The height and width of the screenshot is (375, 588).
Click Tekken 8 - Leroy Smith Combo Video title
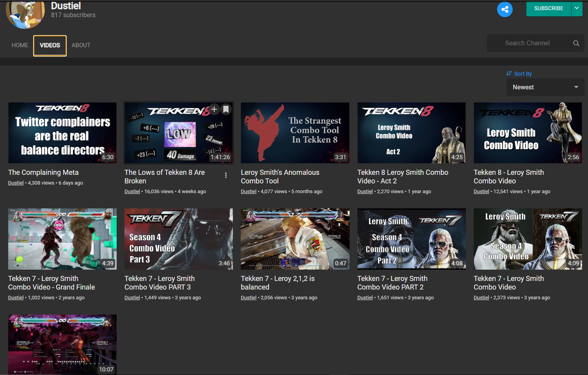click(x=508, y=177)
